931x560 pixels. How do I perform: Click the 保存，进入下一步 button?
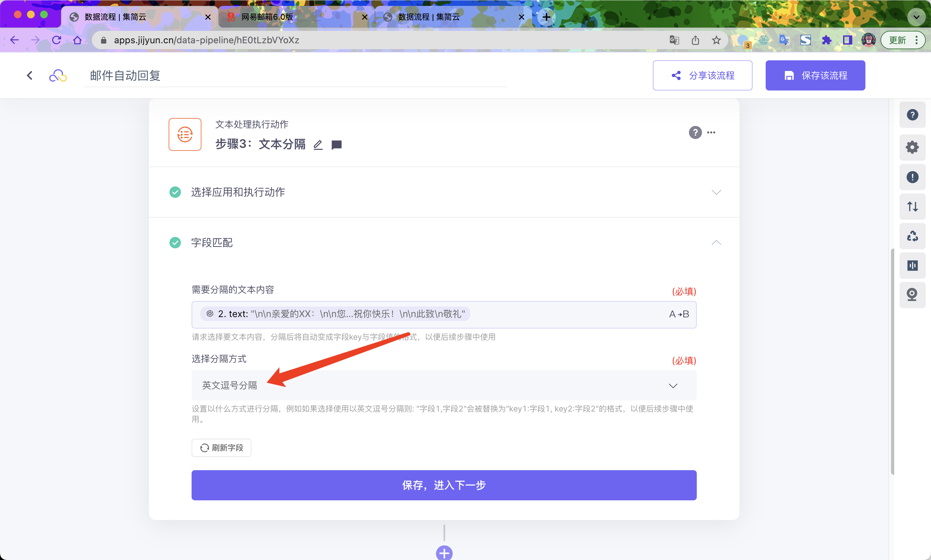(444, 485)
